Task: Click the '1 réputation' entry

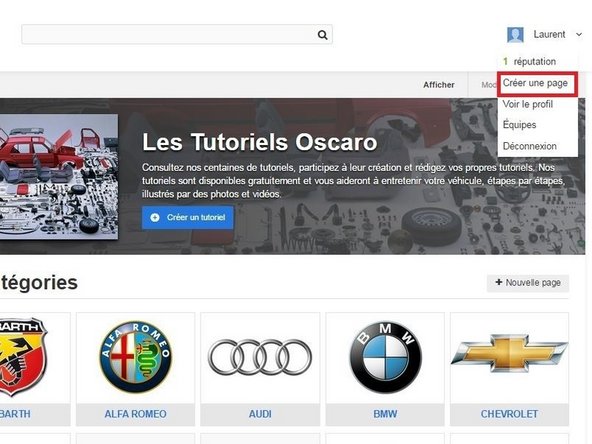Action: click(x=530, y=62)
